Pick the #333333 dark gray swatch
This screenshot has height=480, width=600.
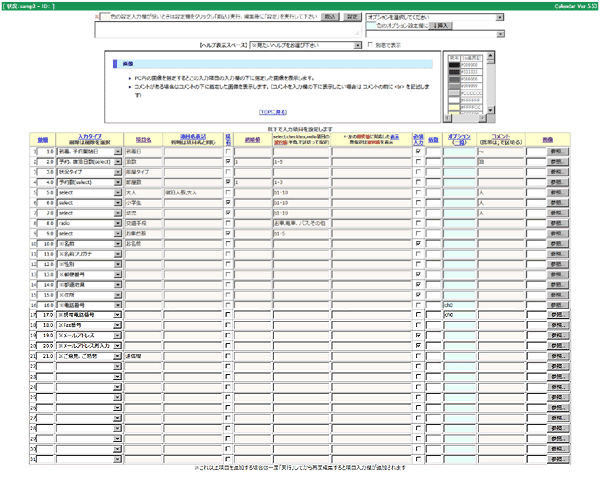pos(454,72)
